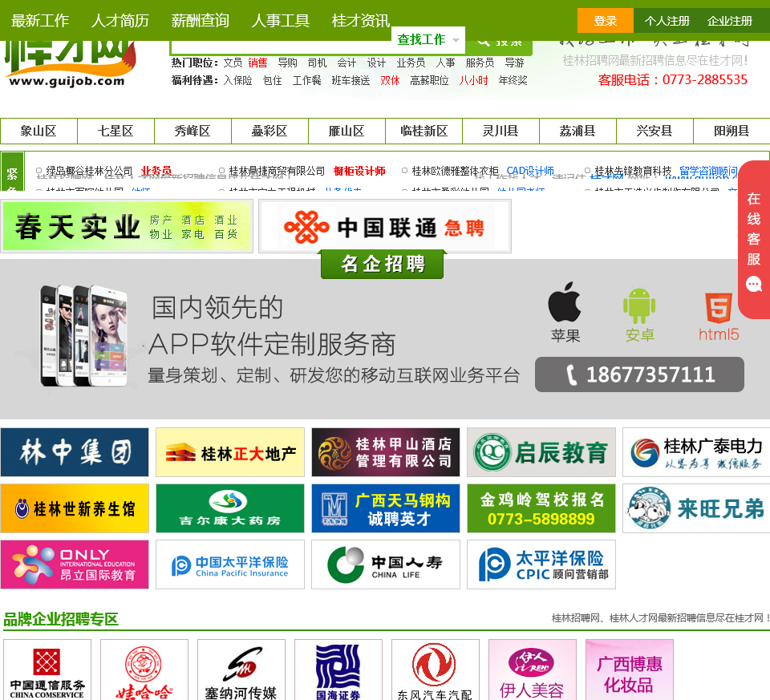Open 桂林甲山酒店管理有限公司 banner
The image size is (770, 700).
(x=386, y=452)
